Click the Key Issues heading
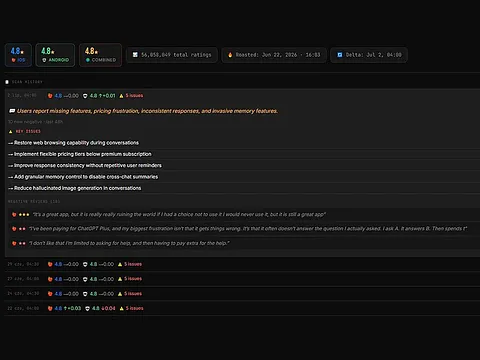The image size is (480, 360). (x=28, y=131)
